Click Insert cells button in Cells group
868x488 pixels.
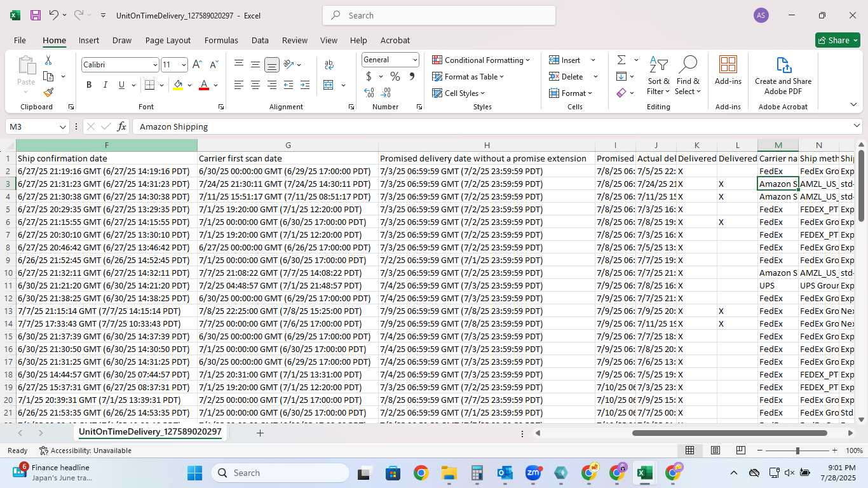pos(565,60)
